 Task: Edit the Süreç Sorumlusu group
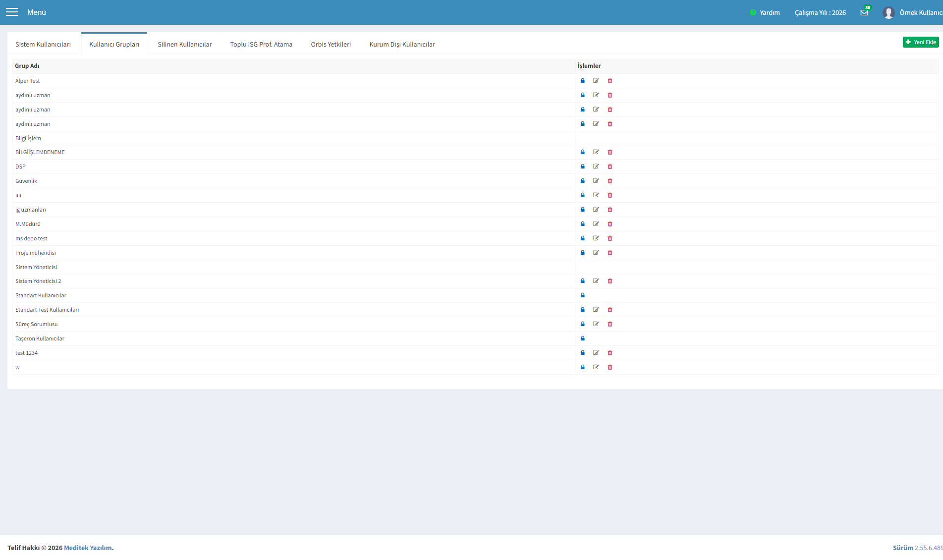[596, 324]
